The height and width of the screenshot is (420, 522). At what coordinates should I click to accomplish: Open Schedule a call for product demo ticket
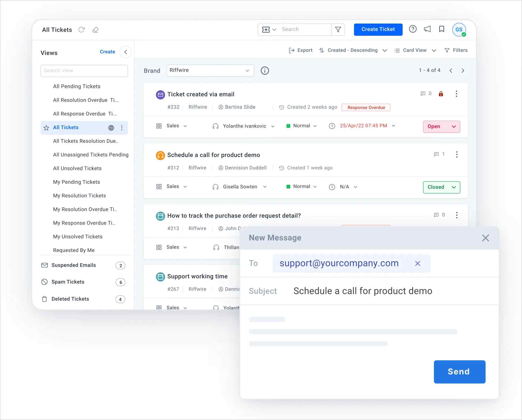point(213,155)
